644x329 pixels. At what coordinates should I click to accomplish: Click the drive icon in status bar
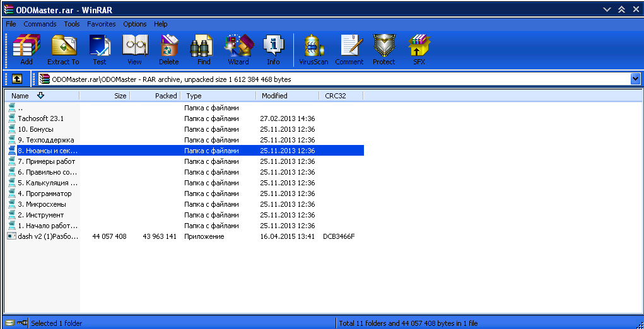tap(10, 323)
